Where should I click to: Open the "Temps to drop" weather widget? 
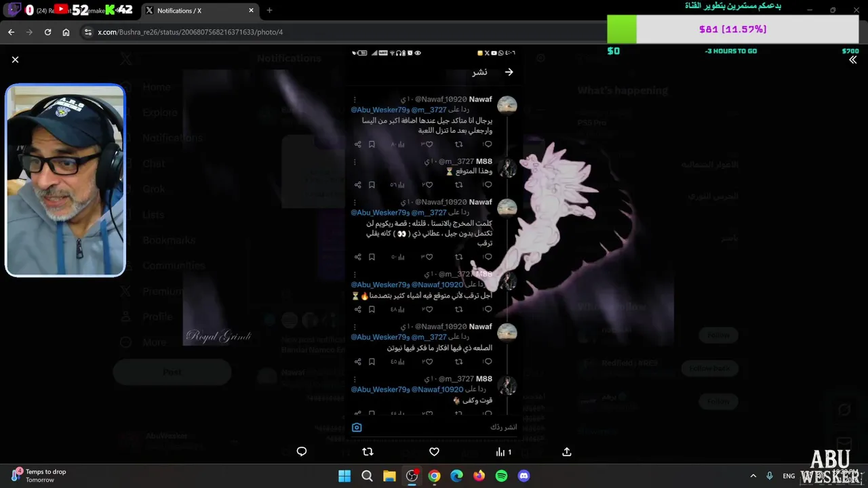click(x=39, y=476)
